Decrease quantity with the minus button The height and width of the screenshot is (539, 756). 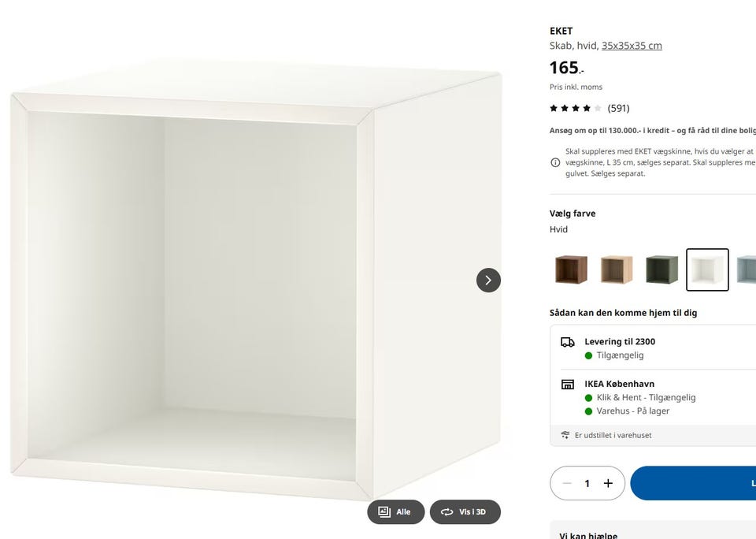567,483
